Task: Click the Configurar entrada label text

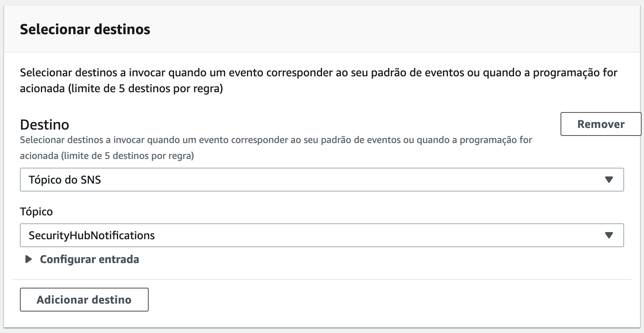Action: tap(89, 259)
